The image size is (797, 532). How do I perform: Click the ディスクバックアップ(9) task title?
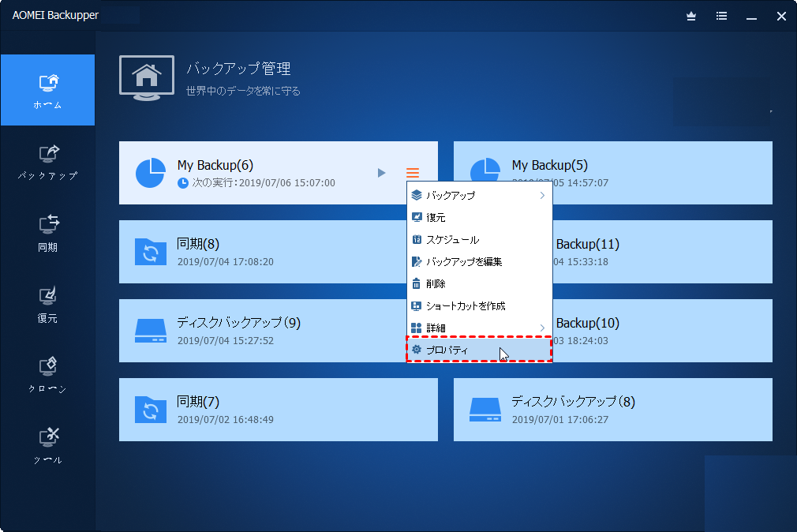tap(239, 323)
